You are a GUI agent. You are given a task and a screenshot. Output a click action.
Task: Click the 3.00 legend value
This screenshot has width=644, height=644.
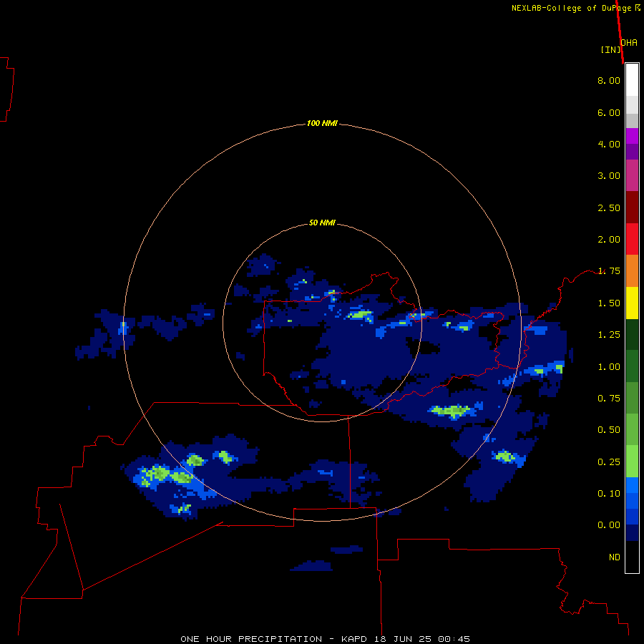coord(609,176)
